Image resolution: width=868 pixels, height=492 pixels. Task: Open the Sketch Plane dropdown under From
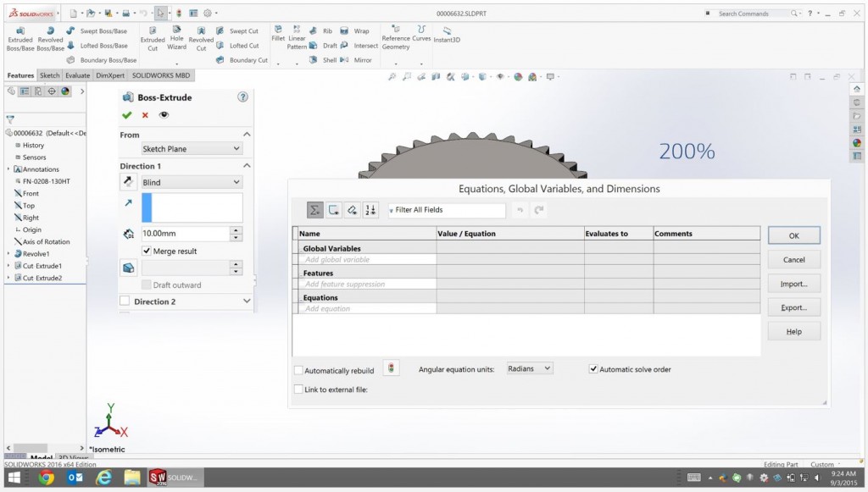pyautogui.click(x=192, y=149)
